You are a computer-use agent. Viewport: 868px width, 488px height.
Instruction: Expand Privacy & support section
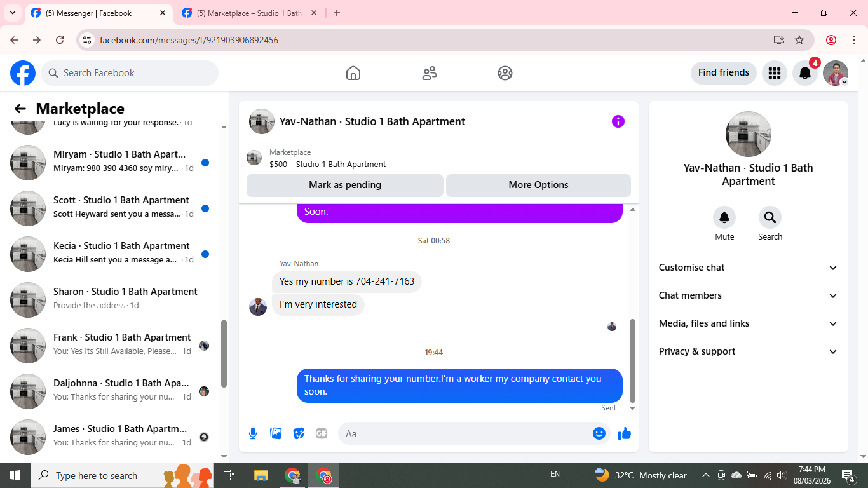tap(749, 351)
